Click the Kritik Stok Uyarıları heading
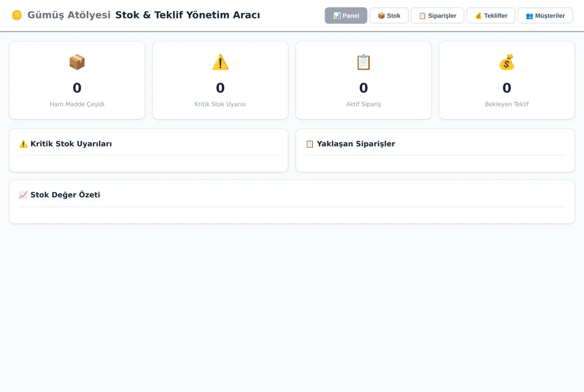The image size is (584, 392). pos(71,144)
